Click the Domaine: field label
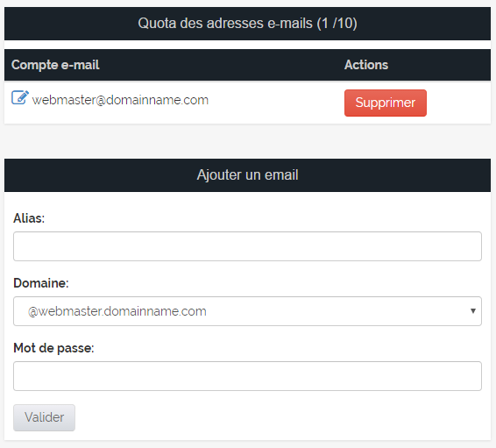Screen dimensions: 496x448 pos(41,283)
